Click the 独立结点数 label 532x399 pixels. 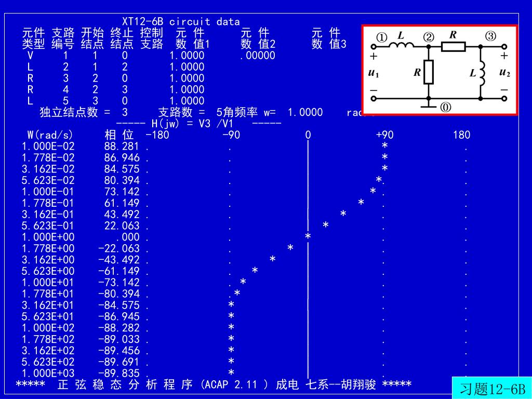coord(69,112)
